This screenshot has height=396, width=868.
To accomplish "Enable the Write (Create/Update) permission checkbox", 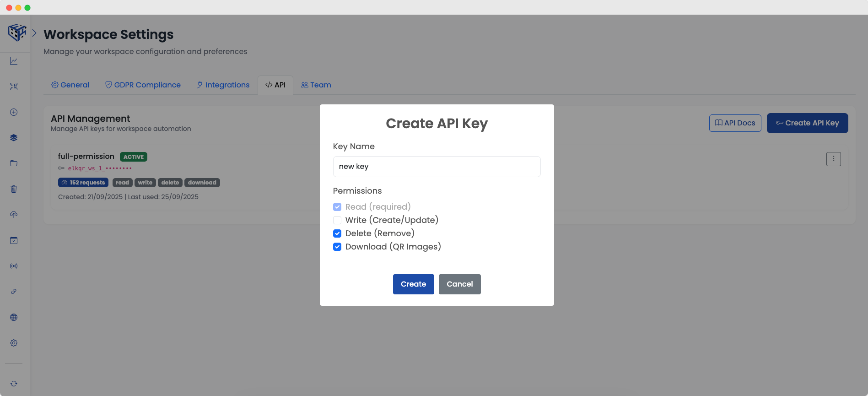I will (x=337, y=220).
